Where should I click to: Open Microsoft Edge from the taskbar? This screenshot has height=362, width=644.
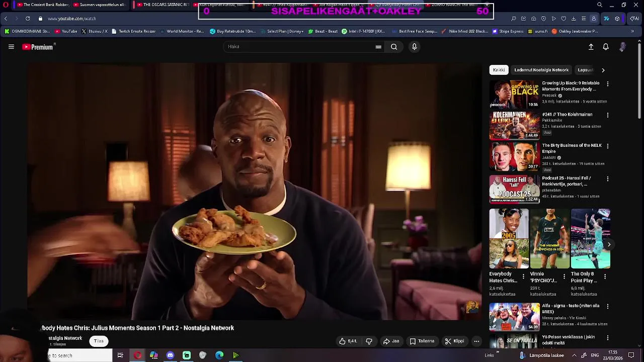tap(219, 355)
